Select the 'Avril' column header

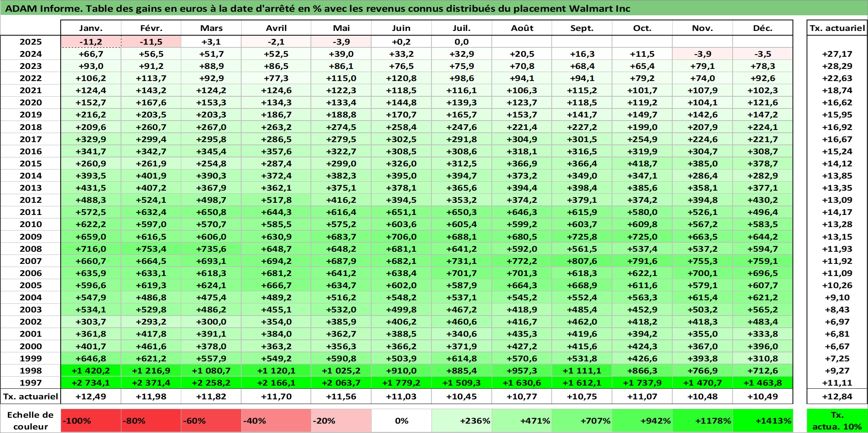tap(276, 28)
